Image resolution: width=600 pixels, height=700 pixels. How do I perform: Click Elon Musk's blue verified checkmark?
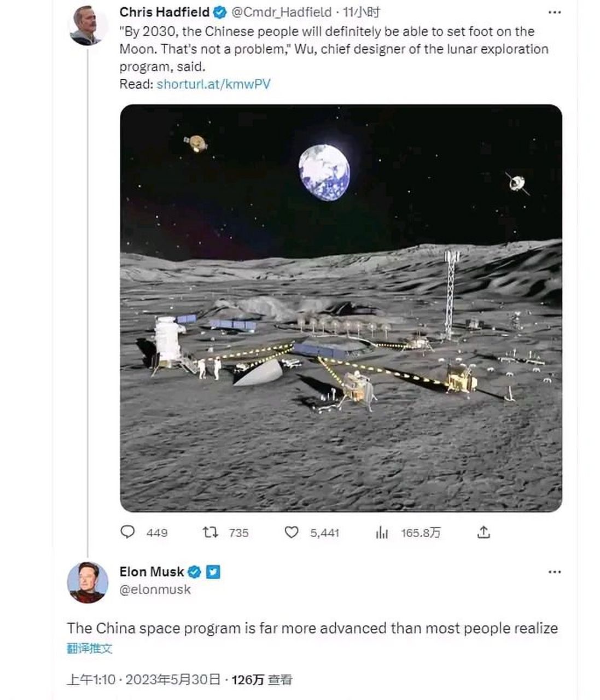coord(194,572)
